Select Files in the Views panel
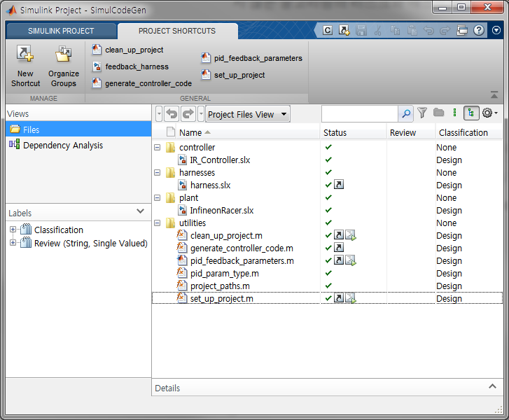Image resolution: width=509 pixels, height=420 pixels. tap(78, 129)
